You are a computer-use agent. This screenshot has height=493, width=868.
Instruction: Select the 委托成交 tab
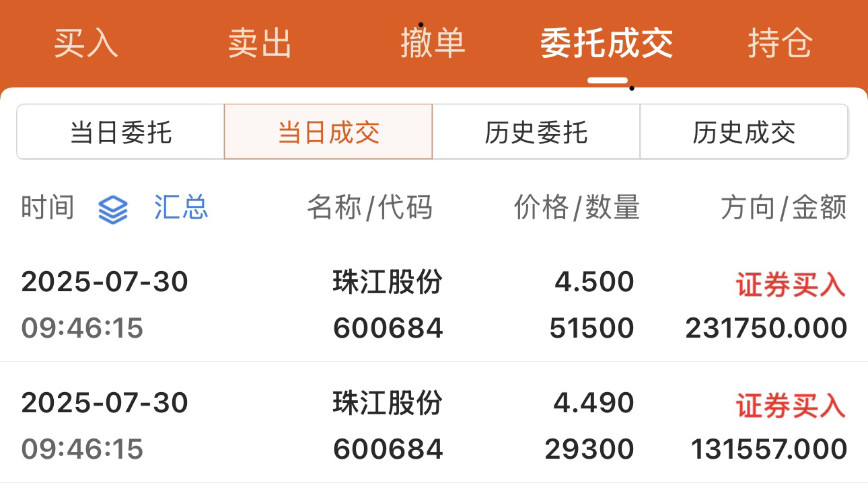[607, 44]
